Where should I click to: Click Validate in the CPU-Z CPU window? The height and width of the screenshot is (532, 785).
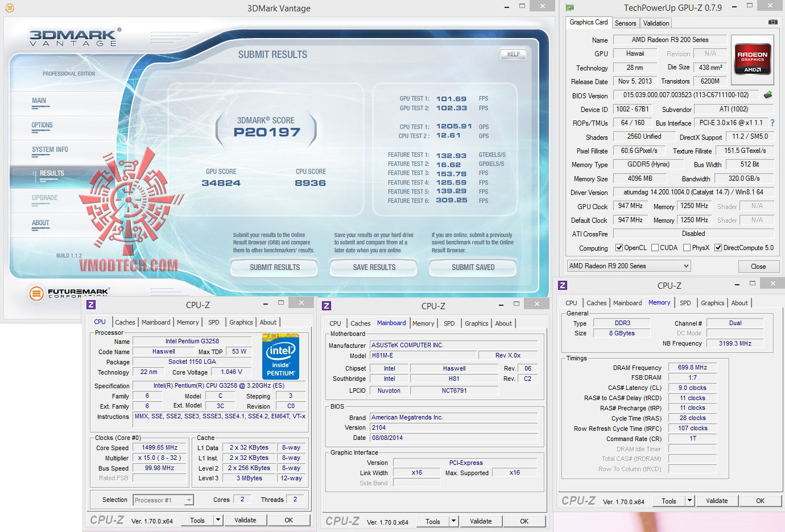(245, 520)
